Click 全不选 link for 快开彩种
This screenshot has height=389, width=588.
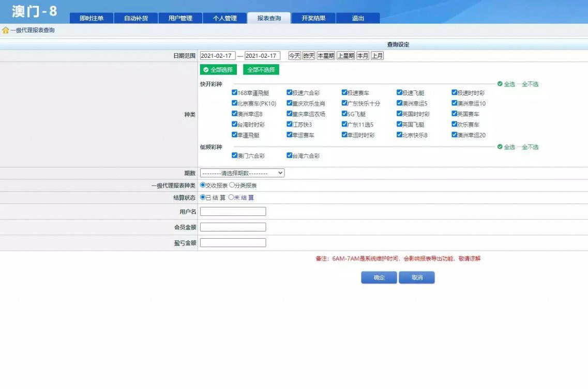click(530, 84)
